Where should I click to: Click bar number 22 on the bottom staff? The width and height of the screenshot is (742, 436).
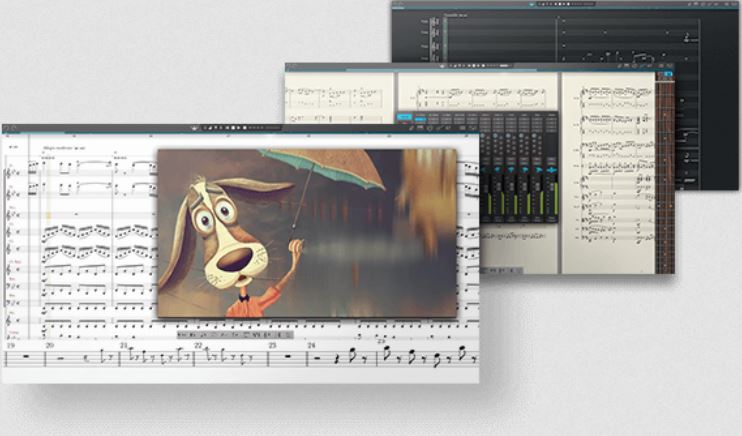(x=198, y=346)
